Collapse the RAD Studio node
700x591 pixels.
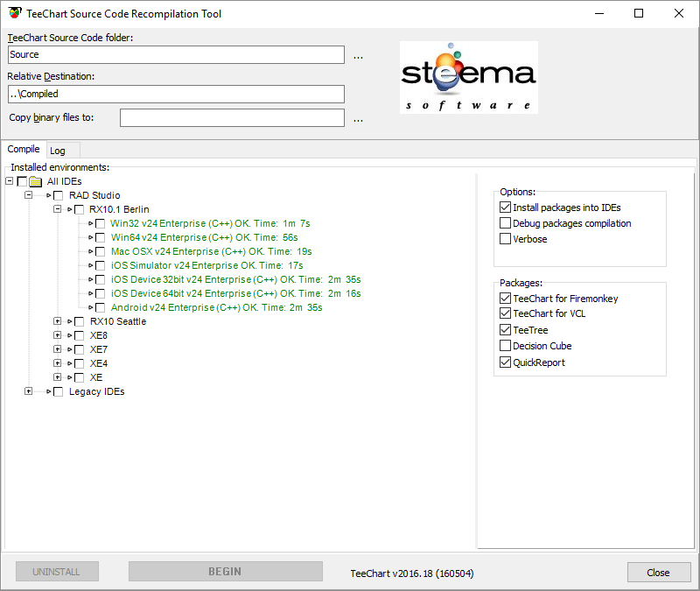(29, 194)
